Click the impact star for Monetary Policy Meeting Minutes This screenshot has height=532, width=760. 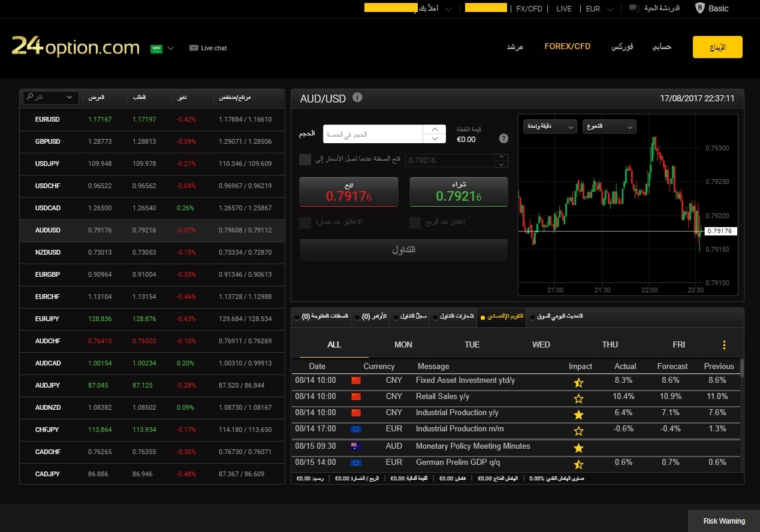578,448
